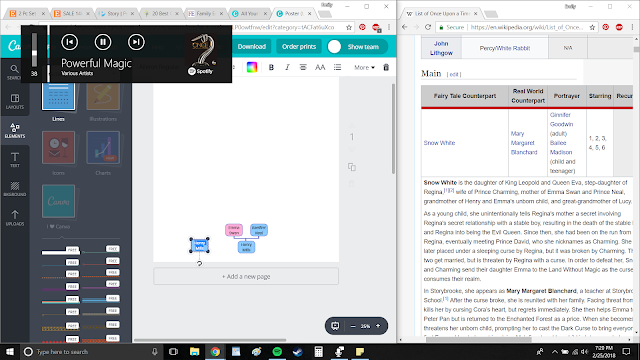Expand the More dropdown in Canva toolbar
This screenshot has width=640, height=360.
[x=364, y=67]
